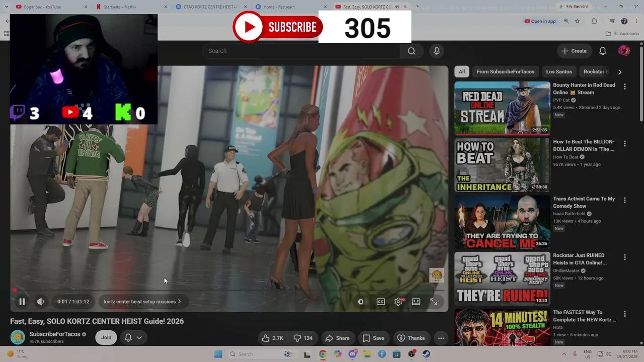The height and width of the screenshot is (362, 644).
Task: Bookmark this page with the star icon
Action: [577, 21]
